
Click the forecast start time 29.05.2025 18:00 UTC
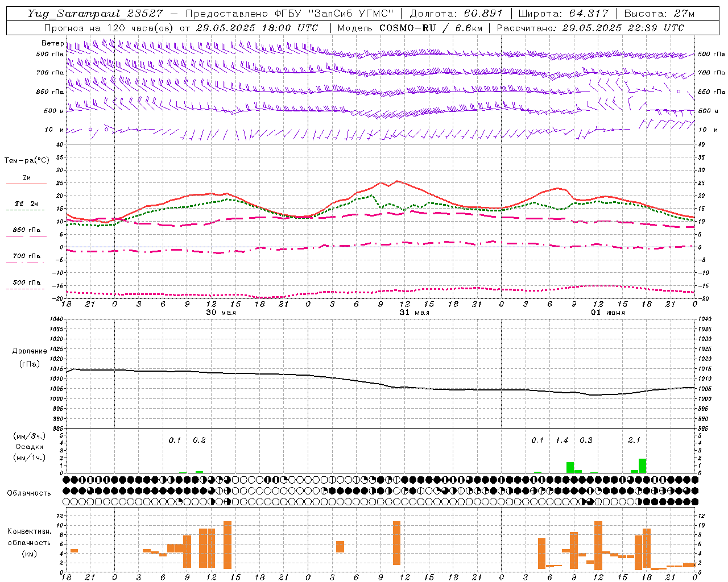257,28
